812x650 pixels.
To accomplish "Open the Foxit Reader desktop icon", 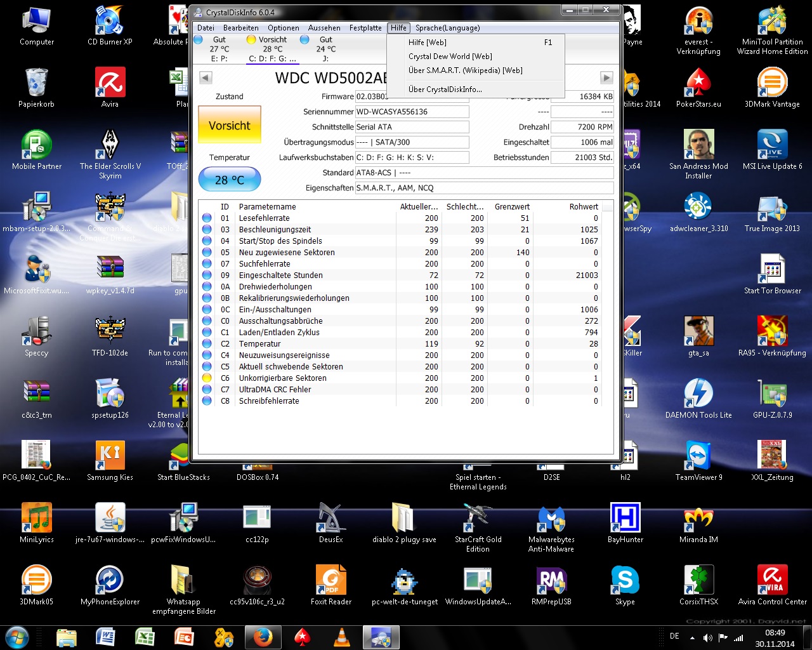I will point(331,586).
